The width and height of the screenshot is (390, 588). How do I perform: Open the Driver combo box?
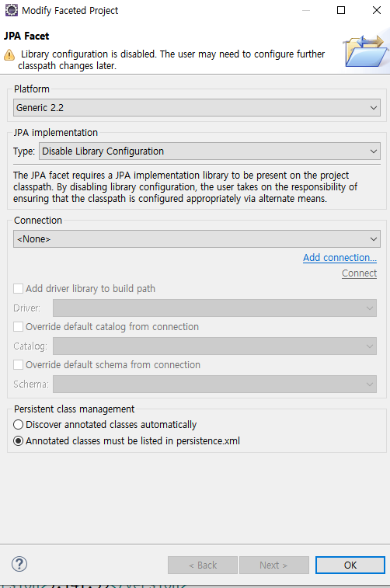pyautogui.click(x=214, y=308)
